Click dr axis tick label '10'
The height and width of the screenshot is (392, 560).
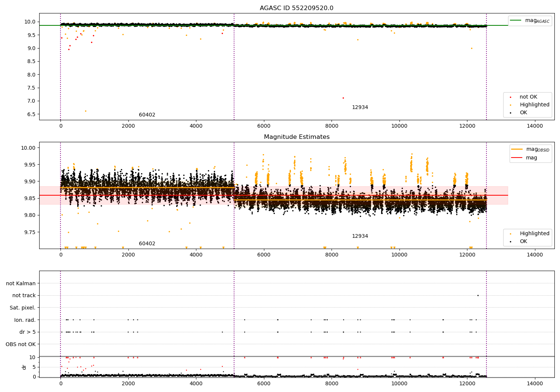point(32,357)
